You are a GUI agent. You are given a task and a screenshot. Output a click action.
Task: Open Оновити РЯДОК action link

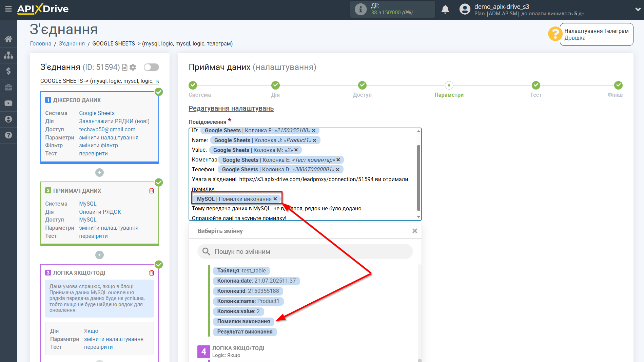click(100, 212)
